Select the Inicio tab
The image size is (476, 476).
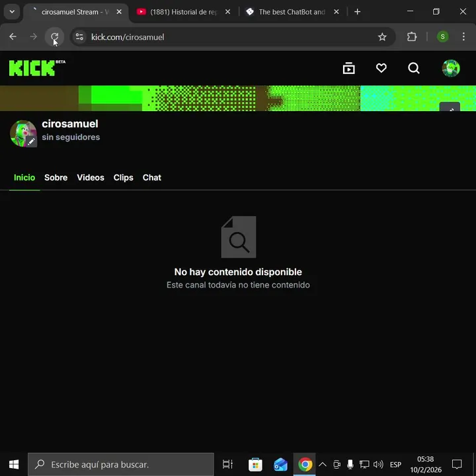click(x=24, y=178)
